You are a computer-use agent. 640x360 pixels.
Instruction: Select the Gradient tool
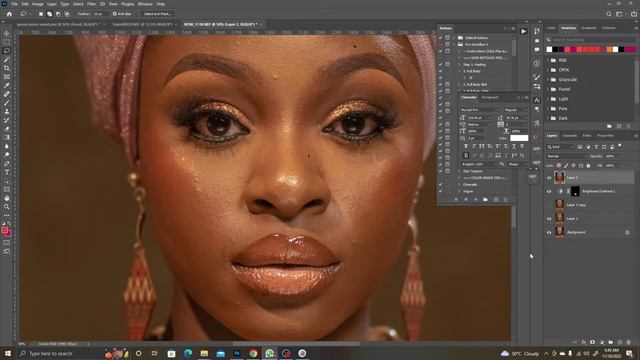click(x=7, y=137)
